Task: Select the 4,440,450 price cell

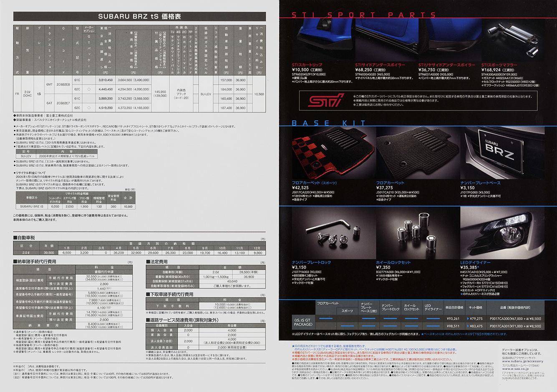Action: [x=106, y=89]
